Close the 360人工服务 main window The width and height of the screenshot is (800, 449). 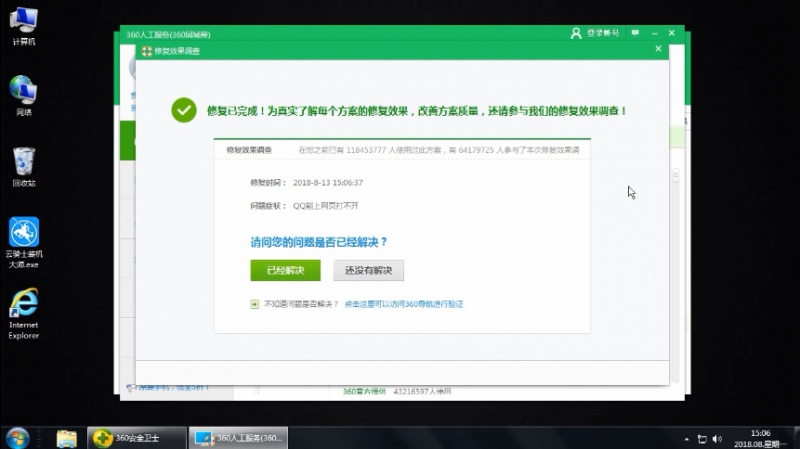coord(672,33)
